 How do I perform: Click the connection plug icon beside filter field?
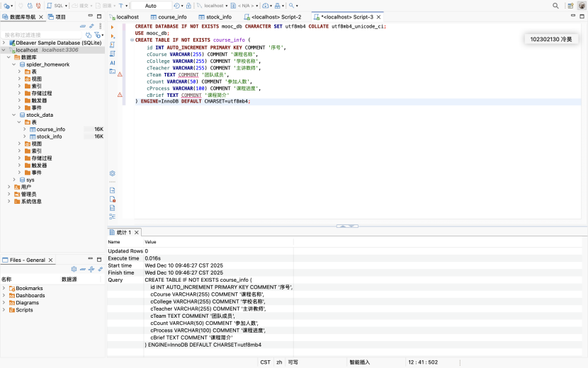tap(89, 35)
